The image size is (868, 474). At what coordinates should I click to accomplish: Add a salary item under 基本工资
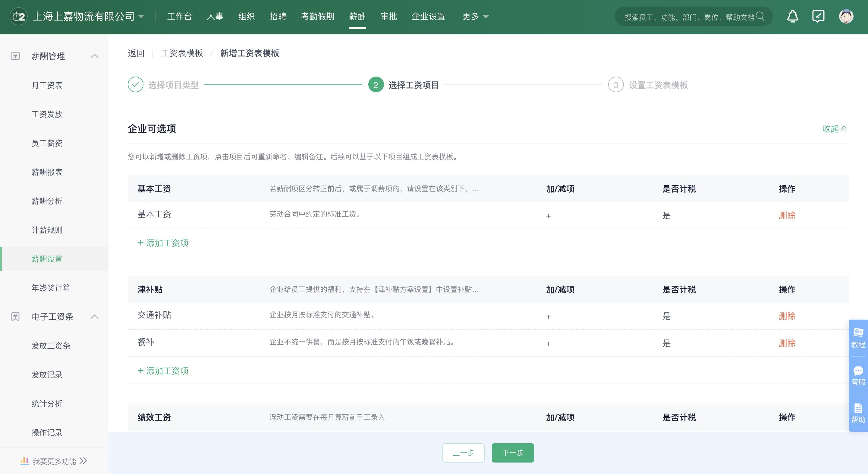[163, 243]
